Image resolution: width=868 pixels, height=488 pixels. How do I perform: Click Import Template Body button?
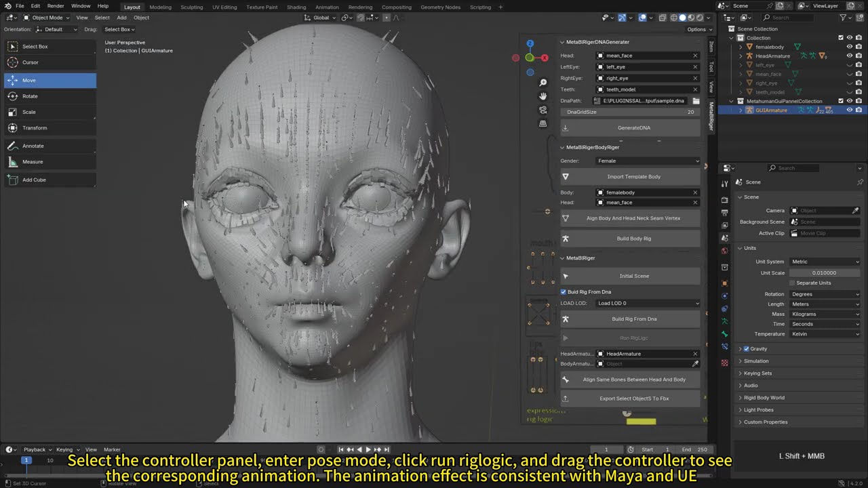pyautogui.click(x=630, y=177)
